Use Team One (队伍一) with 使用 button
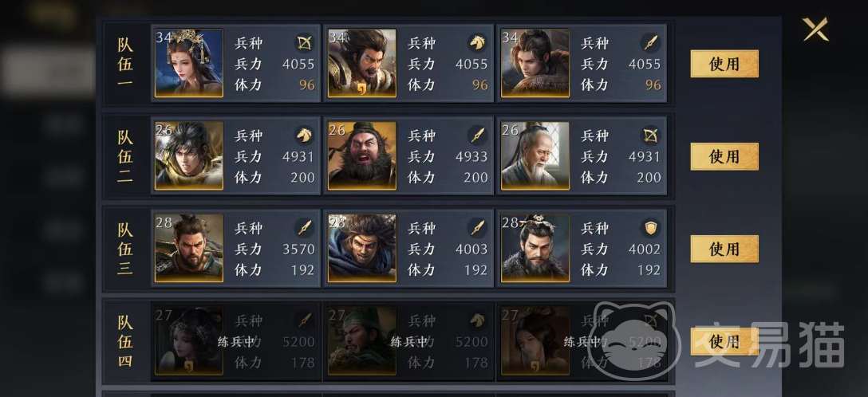868x397 pixels. (724, 64)
